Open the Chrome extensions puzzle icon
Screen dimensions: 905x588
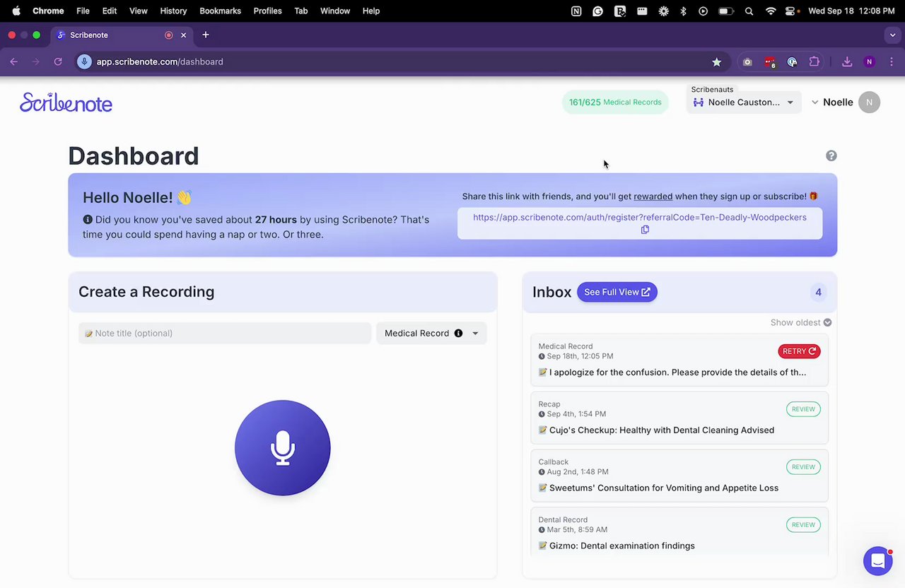[814, 62]
